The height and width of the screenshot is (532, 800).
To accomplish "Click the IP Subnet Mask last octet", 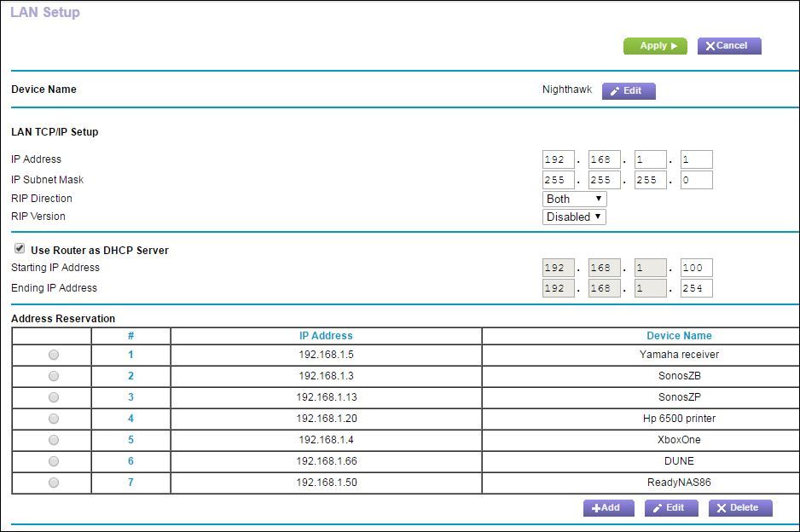I will 696,180.
